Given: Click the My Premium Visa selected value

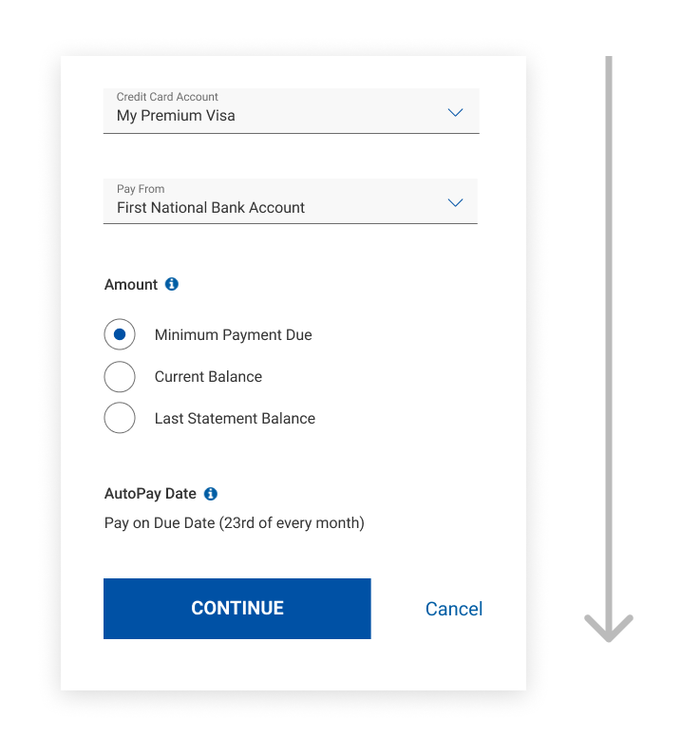Looking at the screenshot, I should (x=176, y=116).
